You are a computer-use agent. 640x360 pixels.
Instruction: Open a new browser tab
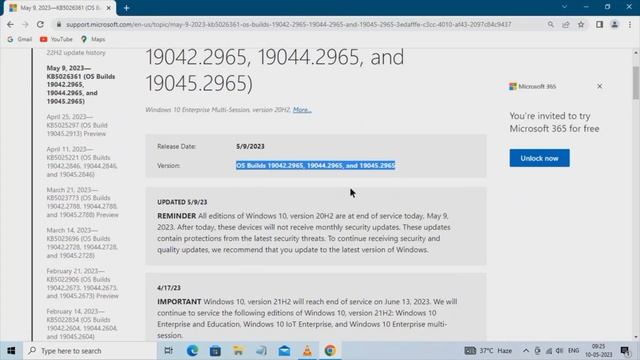point(127,8)
